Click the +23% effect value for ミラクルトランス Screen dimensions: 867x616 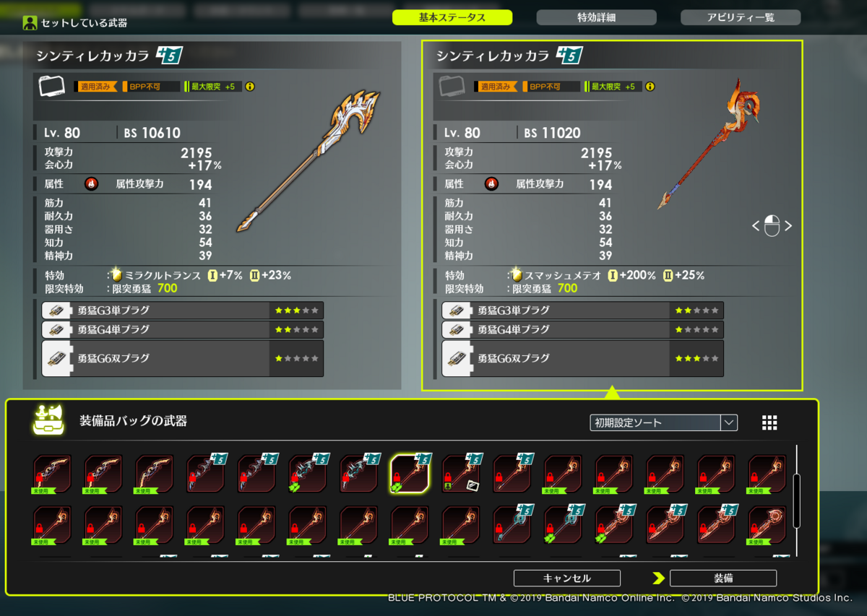(277, 275)
